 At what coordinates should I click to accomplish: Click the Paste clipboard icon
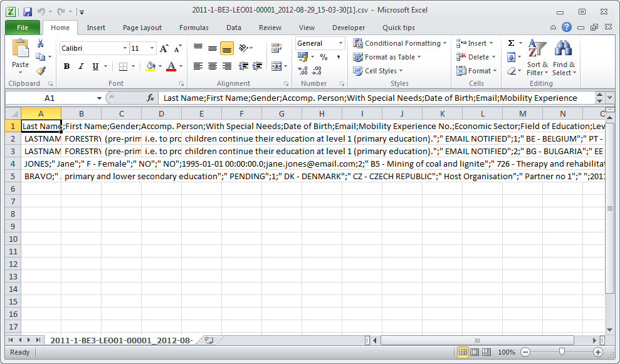coord(20,48)
